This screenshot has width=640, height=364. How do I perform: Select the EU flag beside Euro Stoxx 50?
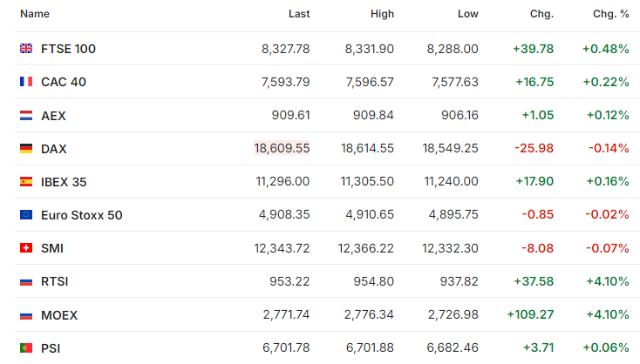click(26, 214)
